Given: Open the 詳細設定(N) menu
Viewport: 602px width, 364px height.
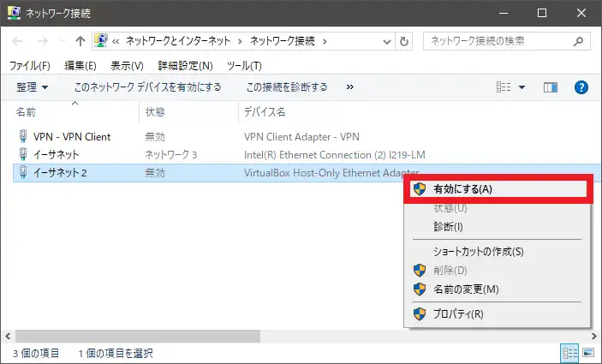Looking at the screenshot, I should 185,66.
